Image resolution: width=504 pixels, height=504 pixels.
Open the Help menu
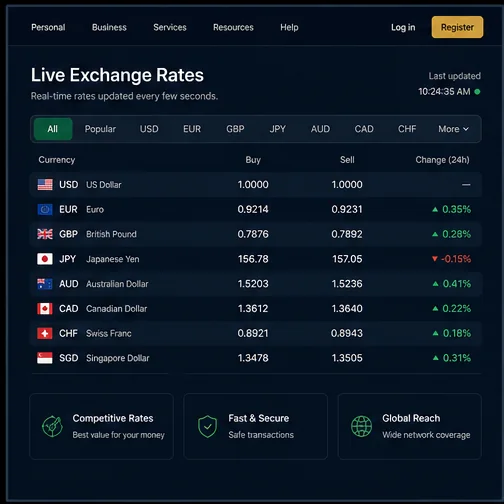click(289, 27)
